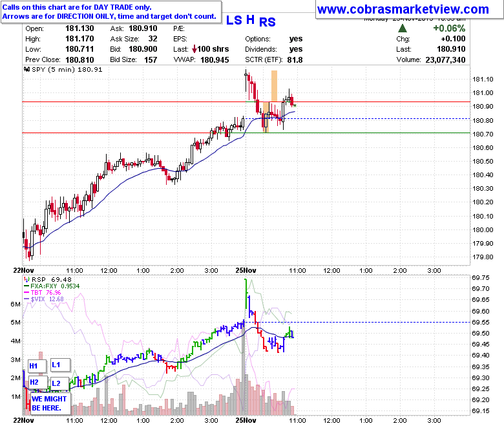Viewport: 504px width, 426px height.
Task: Select the magenta TBT legend dash
Action: pyautogui.click(x=26, y=293)
